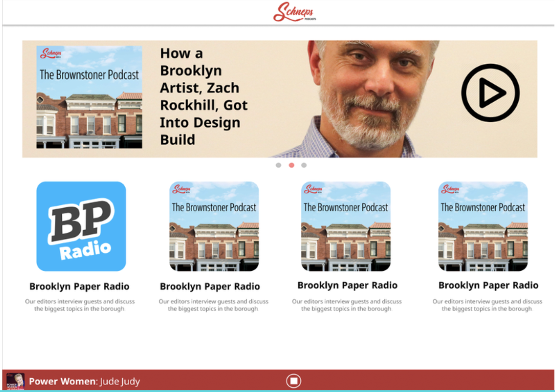
Task: Open the third card's Brownstoner Podcast artwork
Action: click(x=346, y=226)
